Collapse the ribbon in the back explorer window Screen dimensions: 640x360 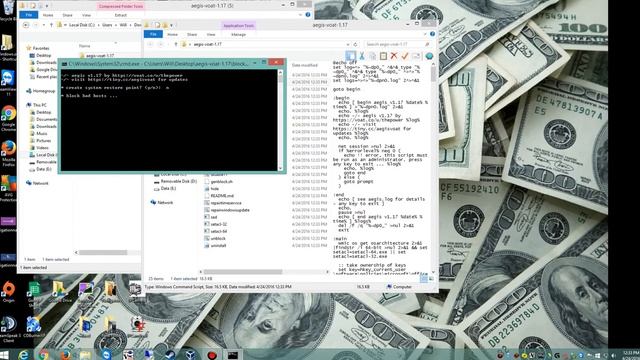pyautogui.click(x=301, y=15)
